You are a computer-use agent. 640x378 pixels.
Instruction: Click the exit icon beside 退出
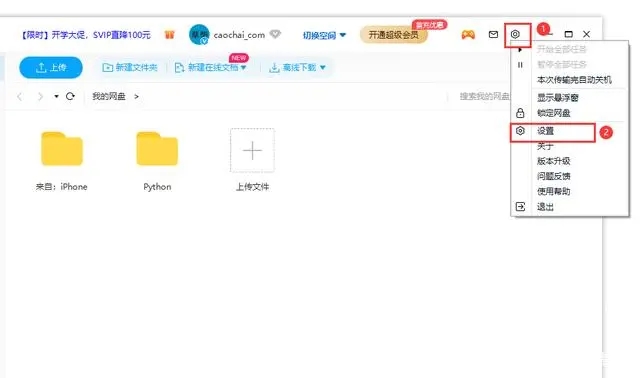[520, 207]
